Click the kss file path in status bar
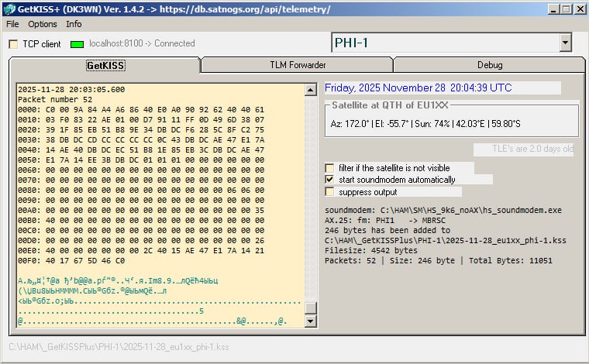 click(x=119, y=346)
